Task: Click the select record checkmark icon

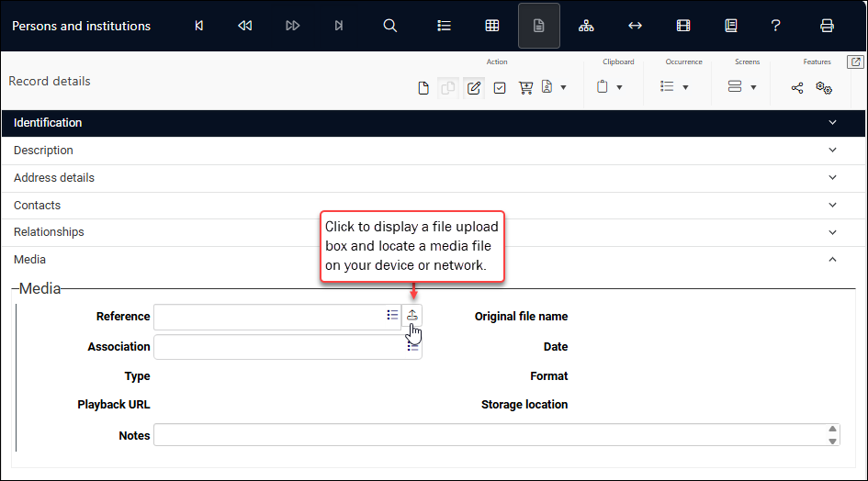Action: click(500, 88)
